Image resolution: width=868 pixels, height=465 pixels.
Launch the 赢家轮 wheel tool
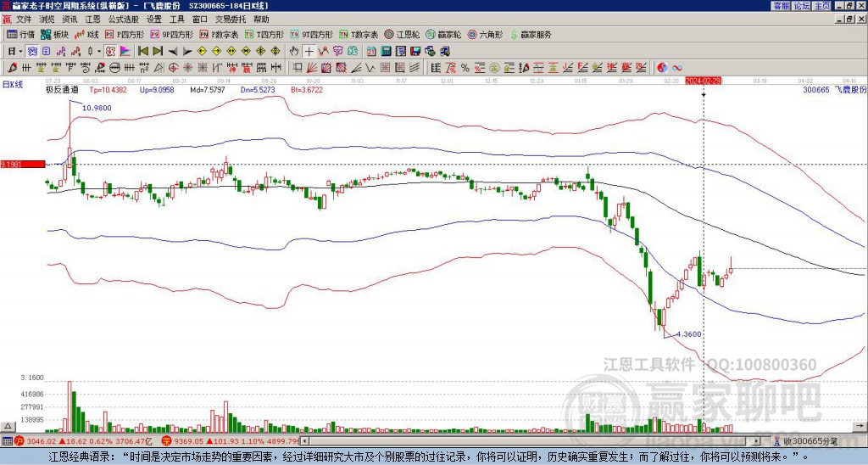444,34
